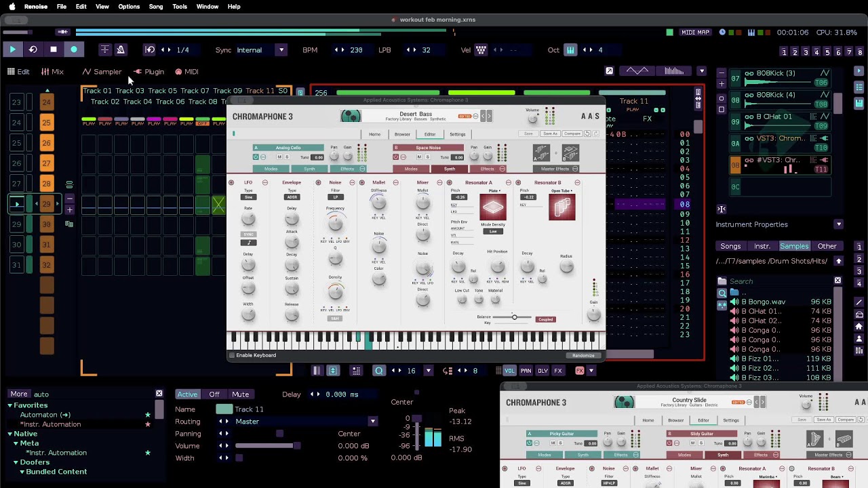Open the Noise Filter LP selector
The height and width of the screenshot is (488, 868).
(x=335, y=197)
